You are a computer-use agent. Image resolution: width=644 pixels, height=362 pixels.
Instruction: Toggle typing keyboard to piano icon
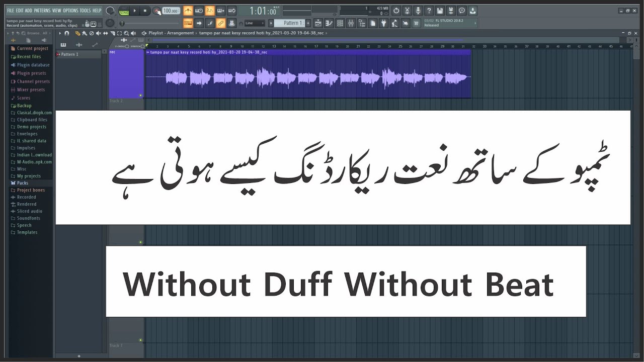pyautogui.click(x=188, y=23)
